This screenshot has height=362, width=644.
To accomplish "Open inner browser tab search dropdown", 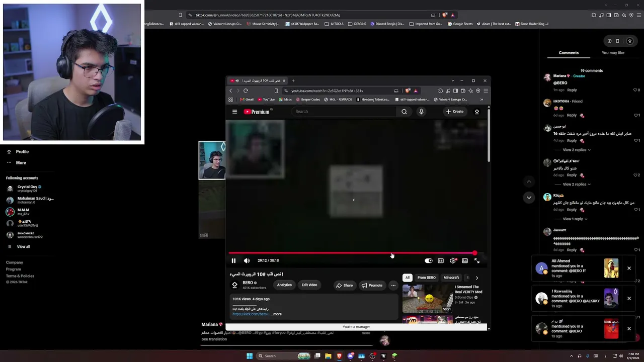I will (453, 80).
